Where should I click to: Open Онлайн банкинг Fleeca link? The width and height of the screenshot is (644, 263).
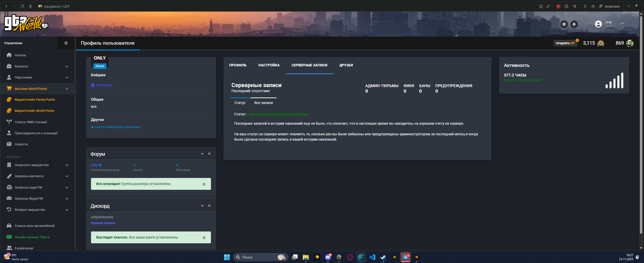point(32,237)
